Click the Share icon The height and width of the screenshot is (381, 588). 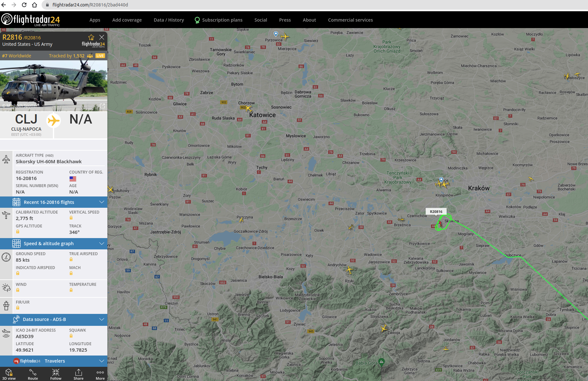coord(78,374)
